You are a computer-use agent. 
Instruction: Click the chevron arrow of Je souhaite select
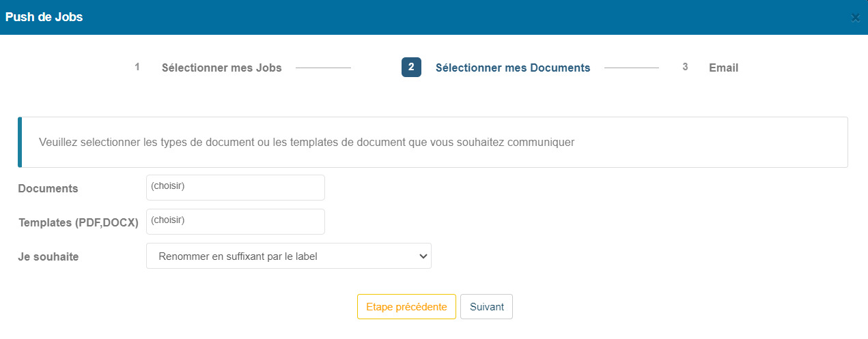(423, 256)
